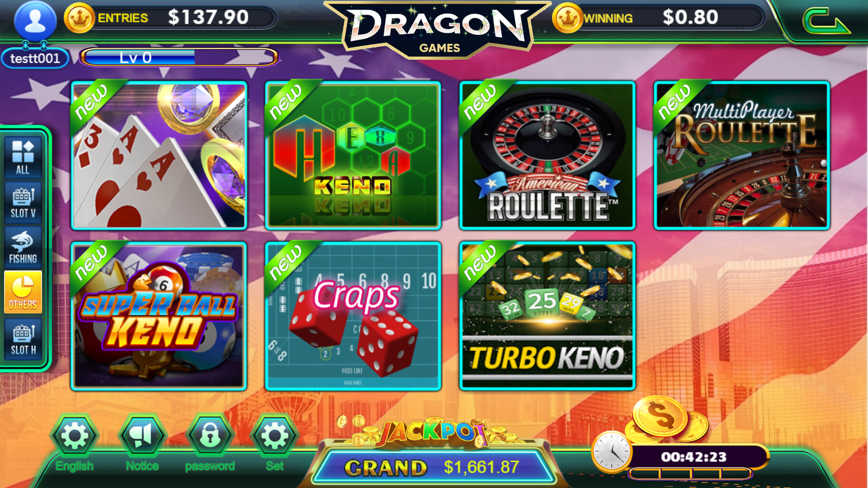Screen dimensions: 868x488
Task: Open the MultiPlayer Roulette game
Action: point(742,155)
